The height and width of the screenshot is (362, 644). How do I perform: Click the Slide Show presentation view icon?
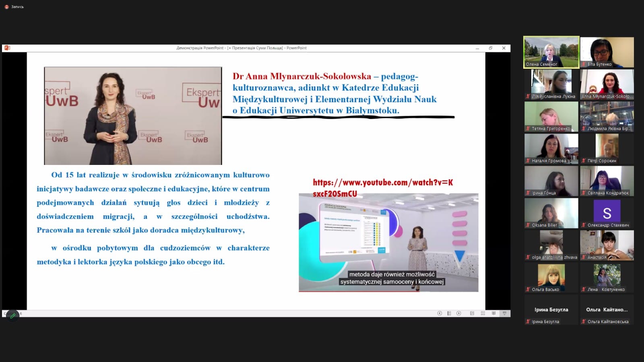click(x=504, y=313)
